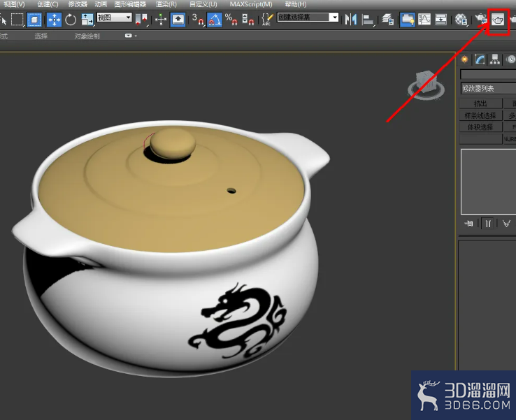Toggle Show End Result button
516x420 pixels.
pos(488,224)
